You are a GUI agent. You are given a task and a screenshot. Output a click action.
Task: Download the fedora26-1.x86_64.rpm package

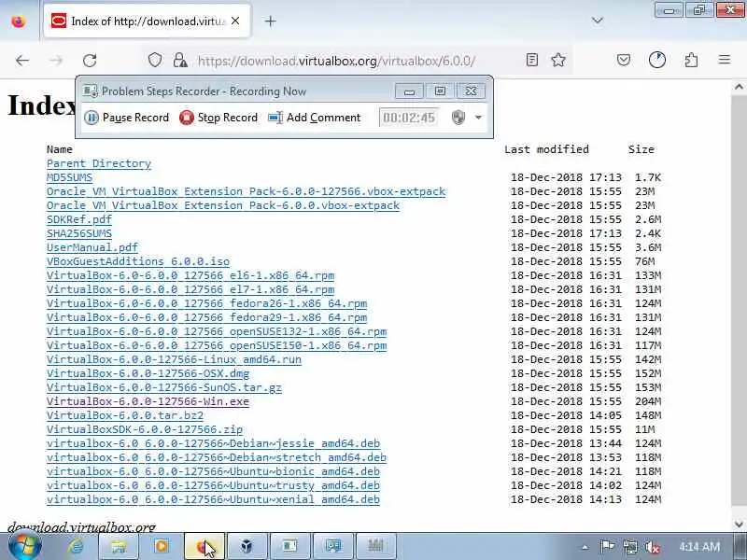pos(206,303)
